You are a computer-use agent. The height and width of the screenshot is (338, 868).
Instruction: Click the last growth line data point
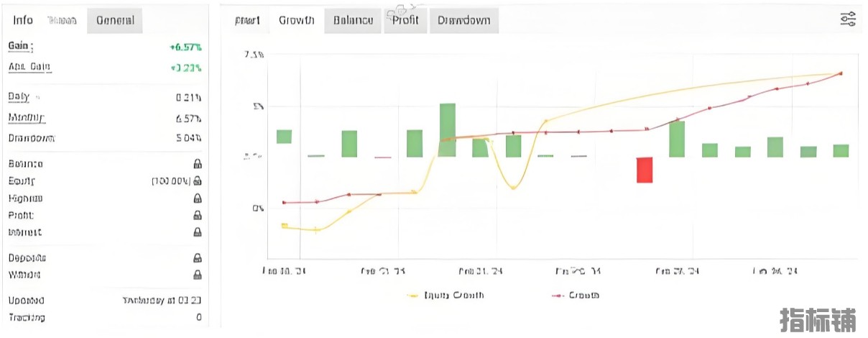point(841,73)
